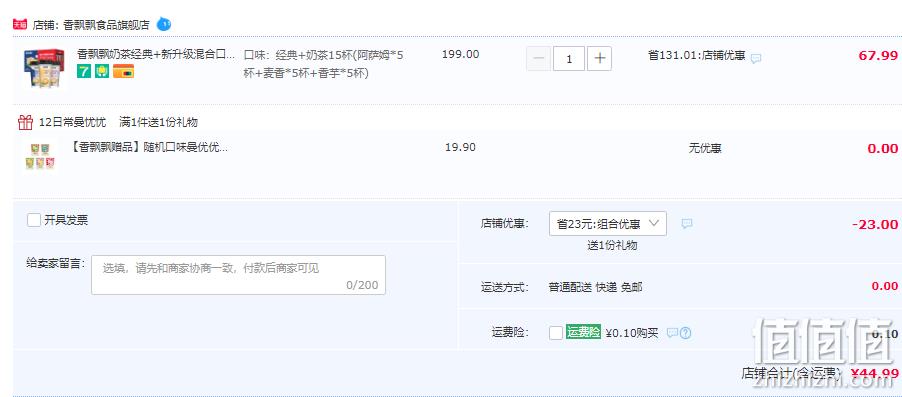Screen dimensions: 902x397
Task: Click the 无优惠 label on gift row
Action: point(705,148)
